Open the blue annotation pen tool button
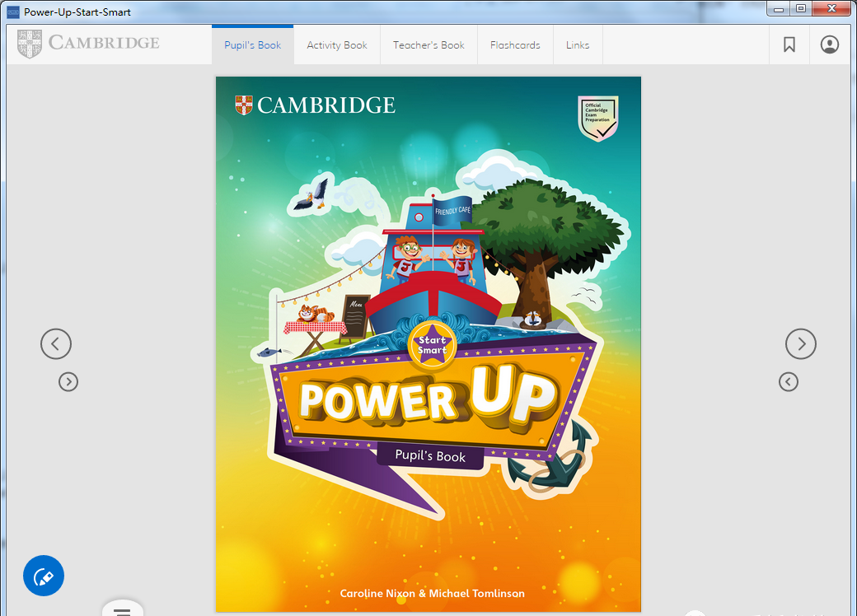857x616 pixels. [44, 576]
